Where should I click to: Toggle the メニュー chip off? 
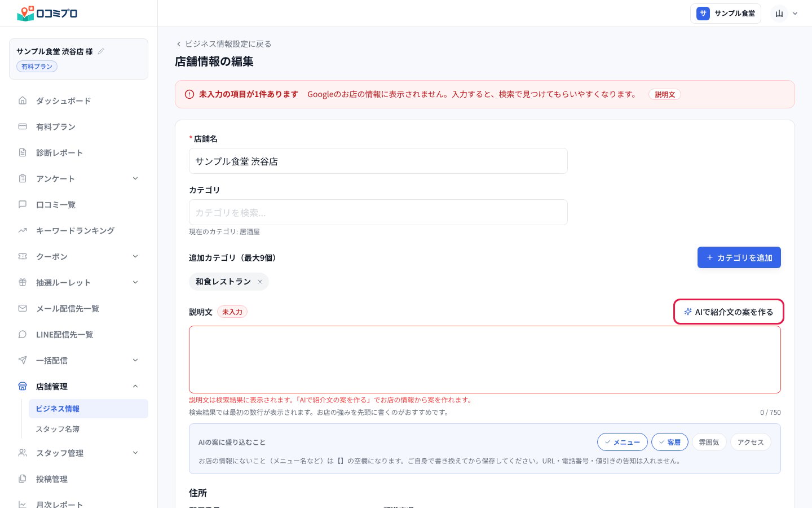(623, 442)
